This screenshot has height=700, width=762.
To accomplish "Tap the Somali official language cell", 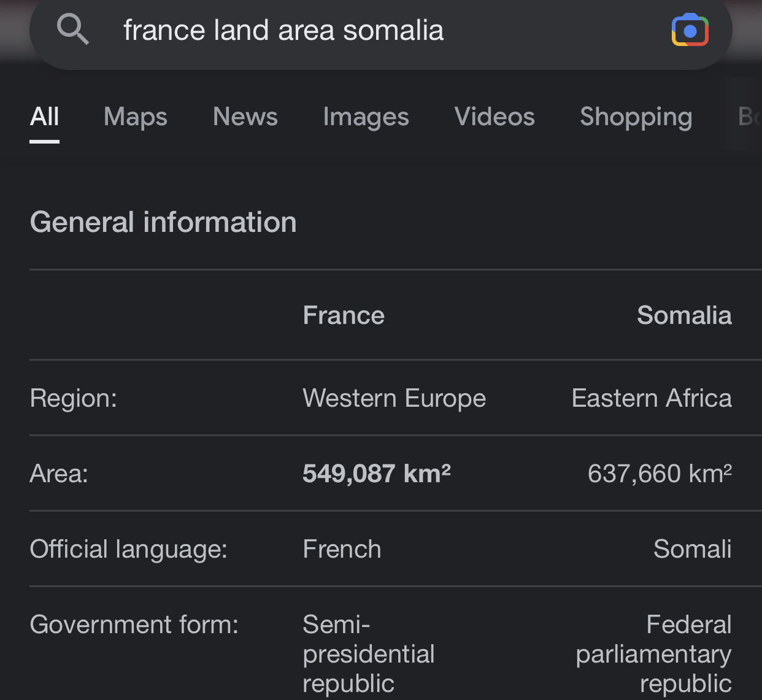I will (x=692, y=549).
